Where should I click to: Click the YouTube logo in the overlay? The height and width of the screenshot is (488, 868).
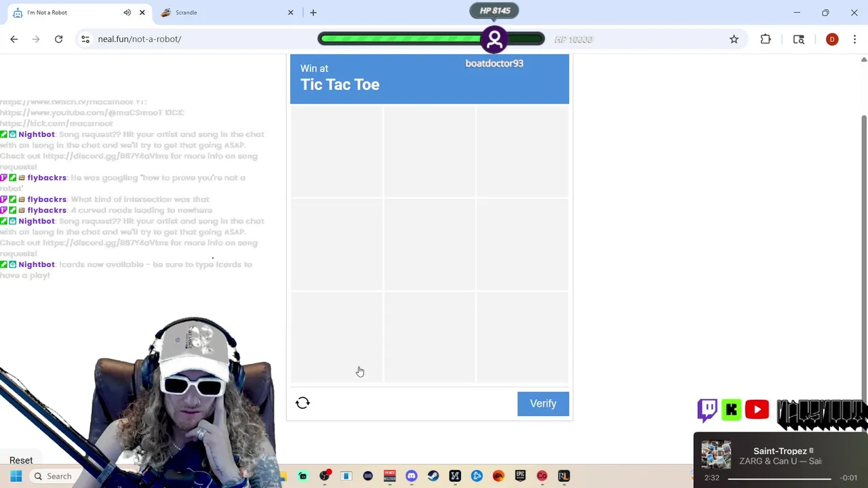click(757, 409)
